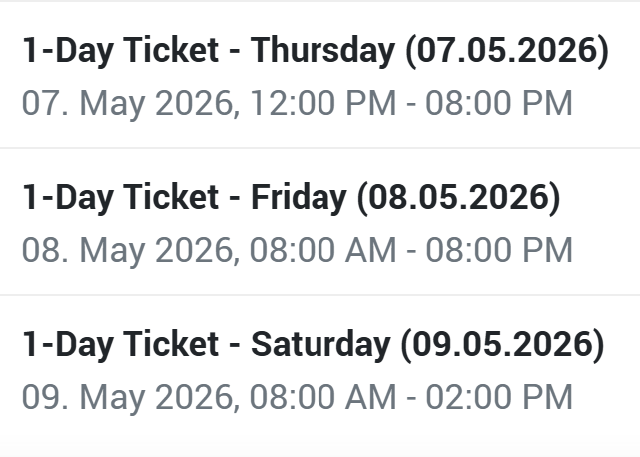Choose the ticket titled with 07.05.2026

pos(315,52)
